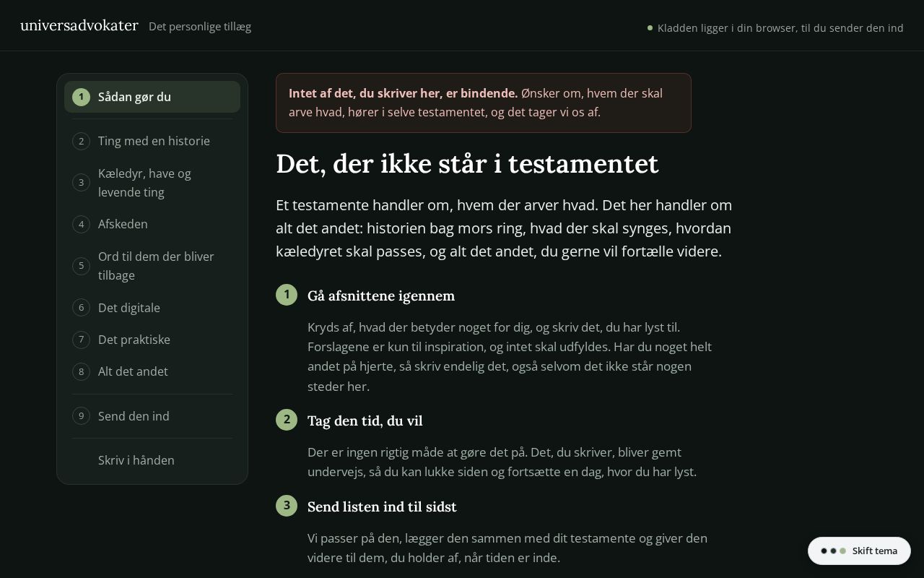Click the 'Gå afsnittene igennem' step heading
The height and width of the screenshot is (578, 924).
pyautogui.click(x=381, y=296)
